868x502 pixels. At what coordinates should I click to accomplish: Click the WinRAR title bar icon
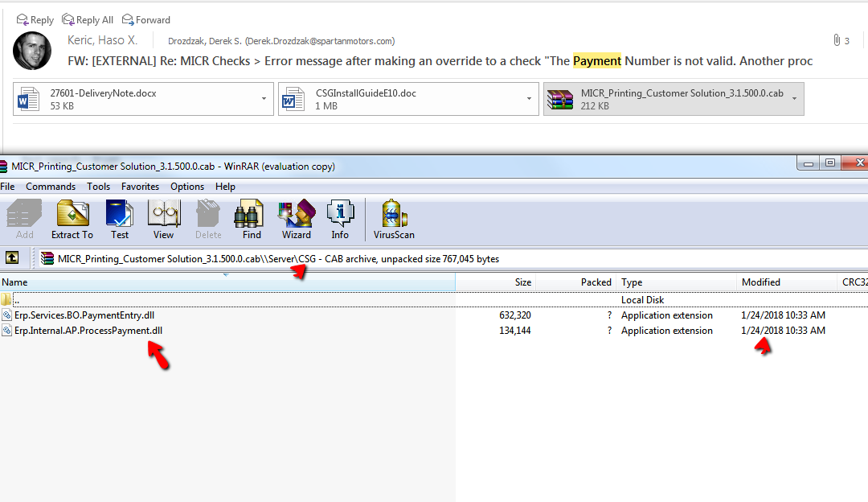[x=3, y=167]
